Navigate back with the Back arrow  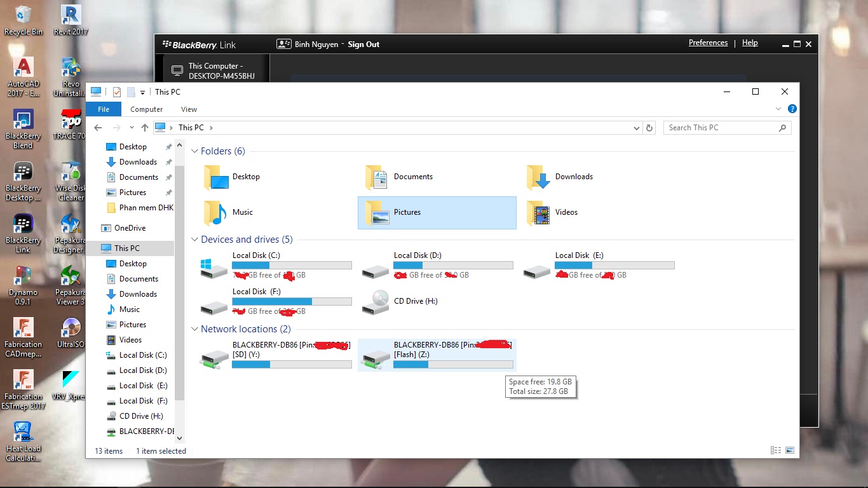(x=98, y=128)
